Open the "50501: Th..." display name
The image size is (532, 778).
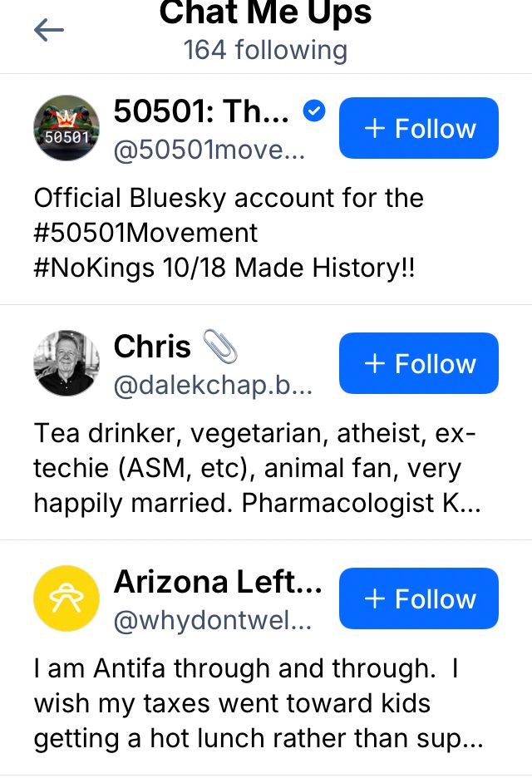pos(202,111)
